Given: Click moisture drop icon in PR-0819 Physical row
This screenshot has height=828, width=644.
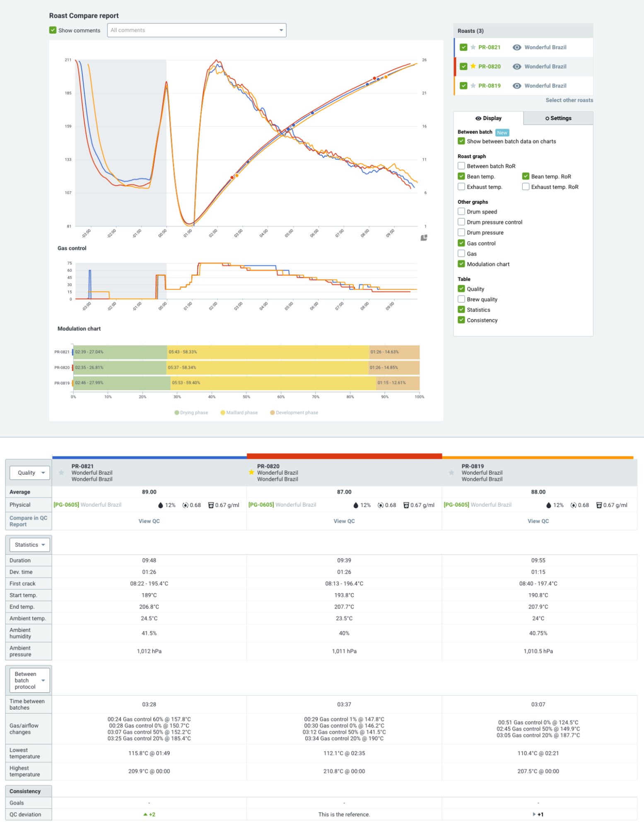Looking at the screenshot, I should [x=549, y=505].
